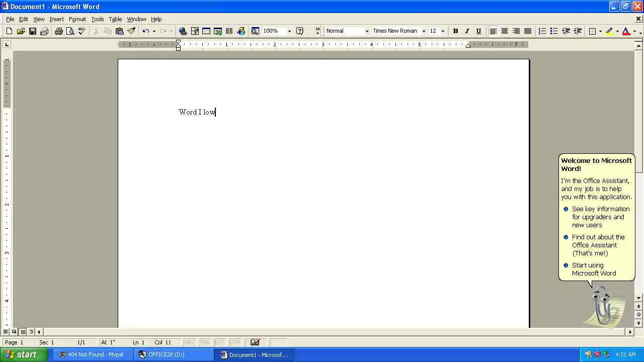Open the File menu
This screenshot has width=644, height=362.
click(x=10, y=19)
